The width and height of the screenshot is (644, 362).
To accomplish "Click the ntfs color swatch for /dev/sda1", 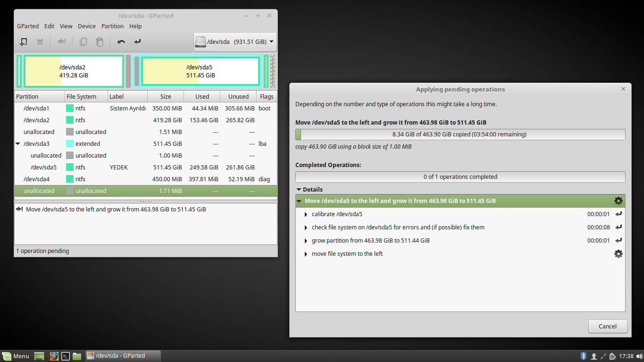I will pos(70,109).
